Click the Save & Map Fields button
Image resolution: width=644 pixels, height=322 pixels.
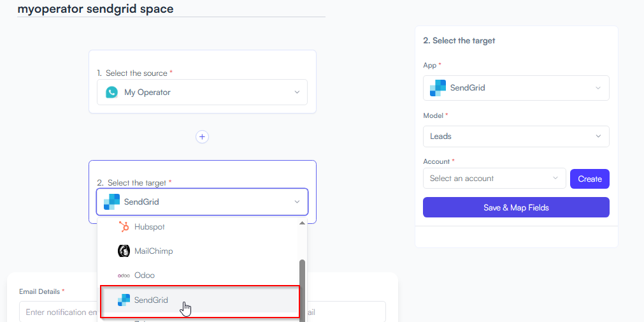click(x=516, y=207)
